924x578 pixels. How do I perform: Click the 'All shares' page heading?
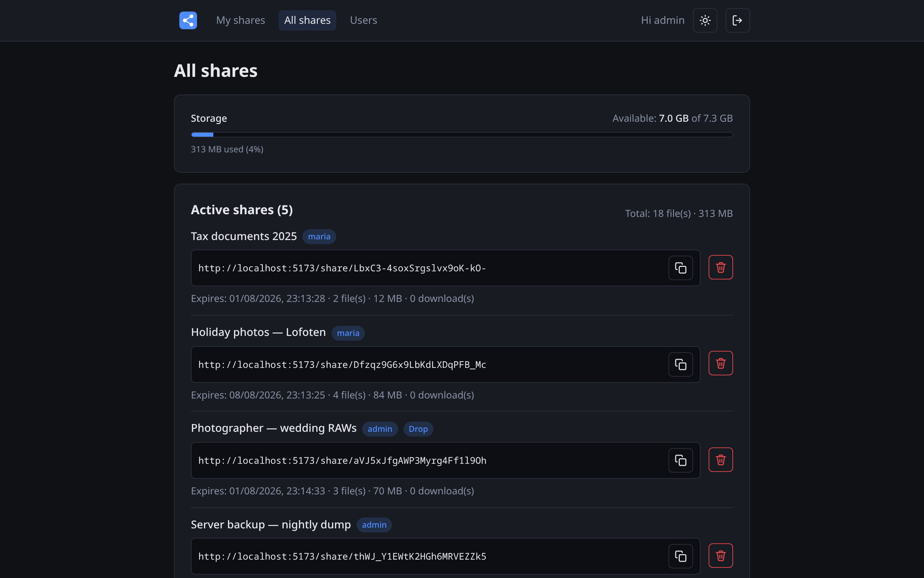[215, 71]
